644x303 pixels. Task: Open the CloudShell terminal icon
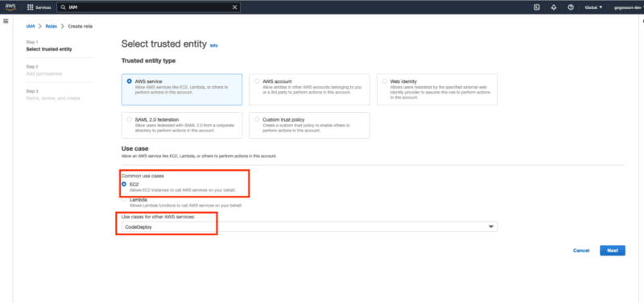536,7
